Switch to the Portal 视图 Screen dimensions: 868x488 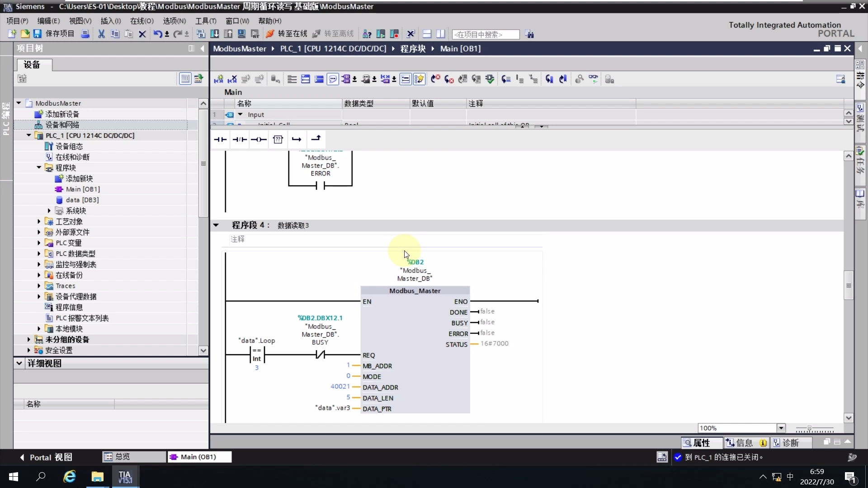(47, 457)
